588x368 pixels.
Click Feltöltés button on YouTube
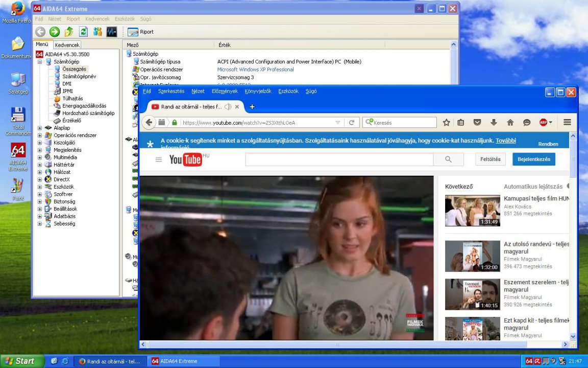[491, 159]
